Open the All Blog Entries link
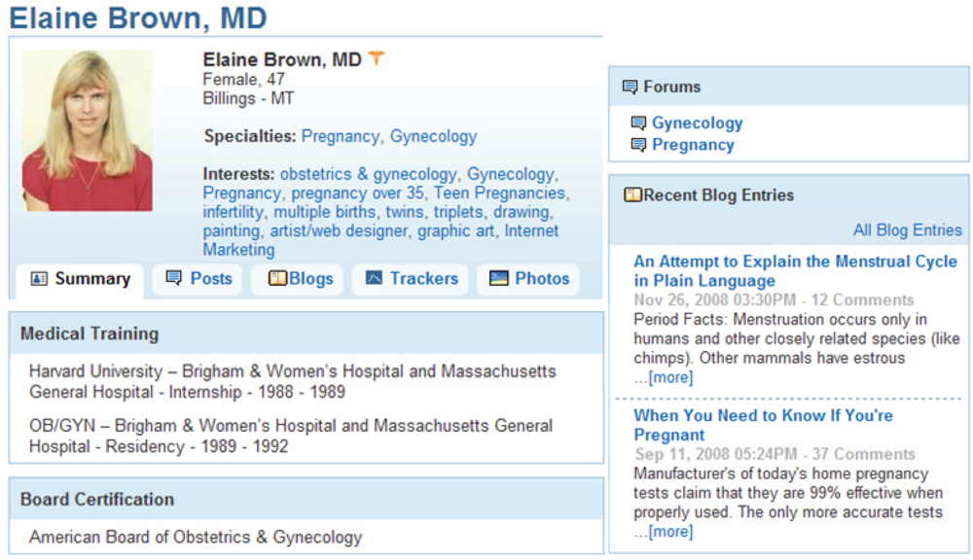973x560 pixels. point(907,230)
